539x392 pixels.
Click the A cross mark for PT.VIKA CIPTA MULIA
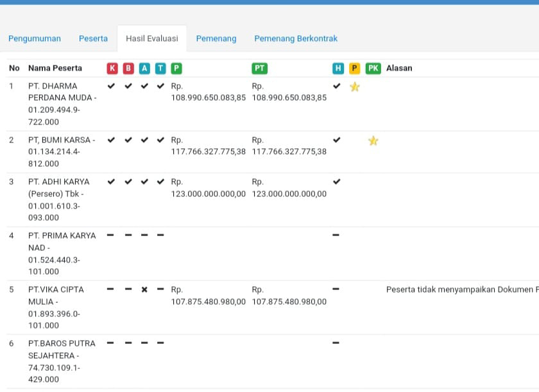(x=144, y=289)
